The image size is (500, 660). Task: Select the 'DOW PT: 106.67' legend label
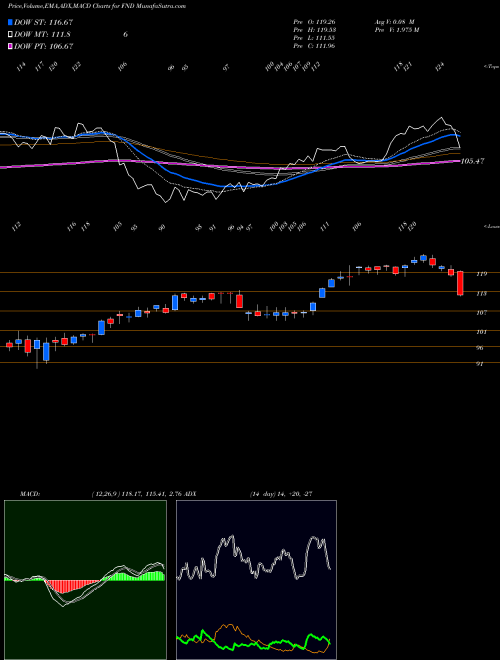point(43,46)
